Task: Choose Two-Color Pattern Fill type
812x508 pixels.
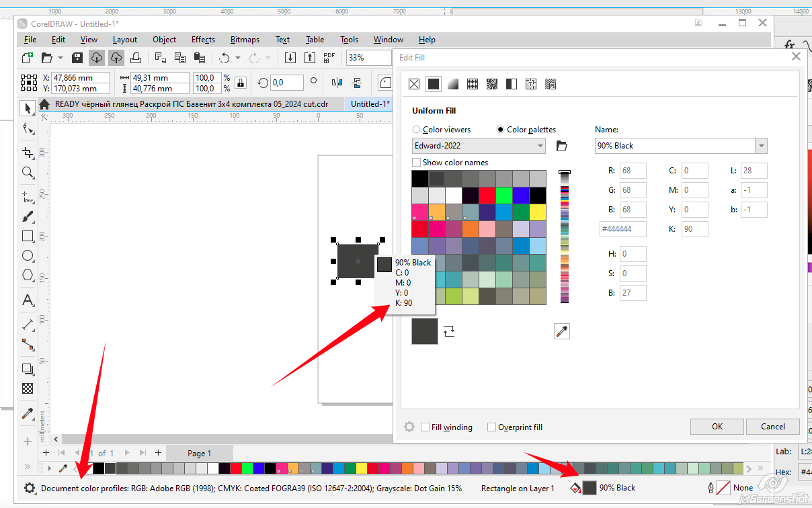Action: click(512, 84)
